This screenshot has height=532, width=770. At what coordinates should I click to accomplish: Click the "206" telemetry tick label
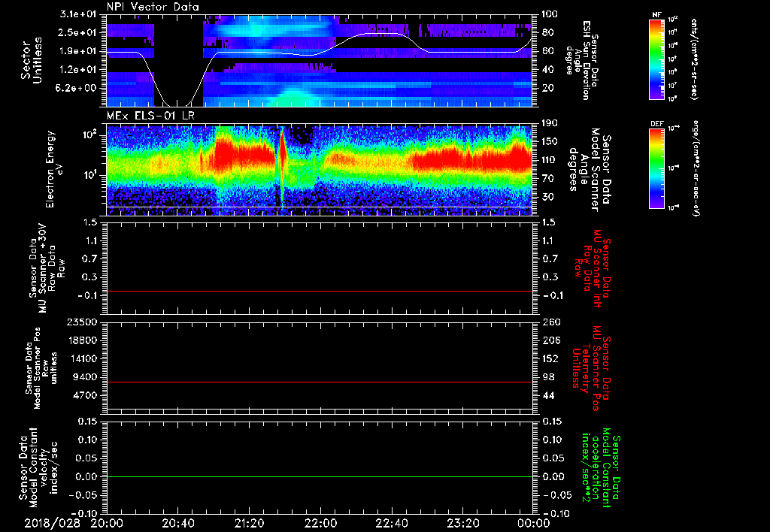pos(550,340)
